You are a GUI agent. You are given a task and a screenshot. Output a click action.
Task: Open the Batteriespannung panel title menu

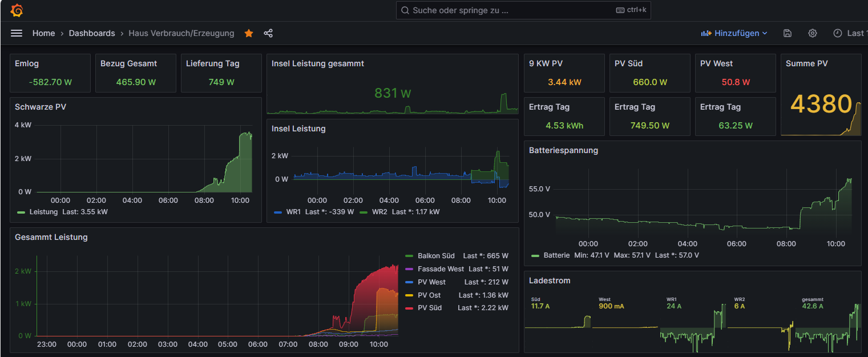(563, 150)
